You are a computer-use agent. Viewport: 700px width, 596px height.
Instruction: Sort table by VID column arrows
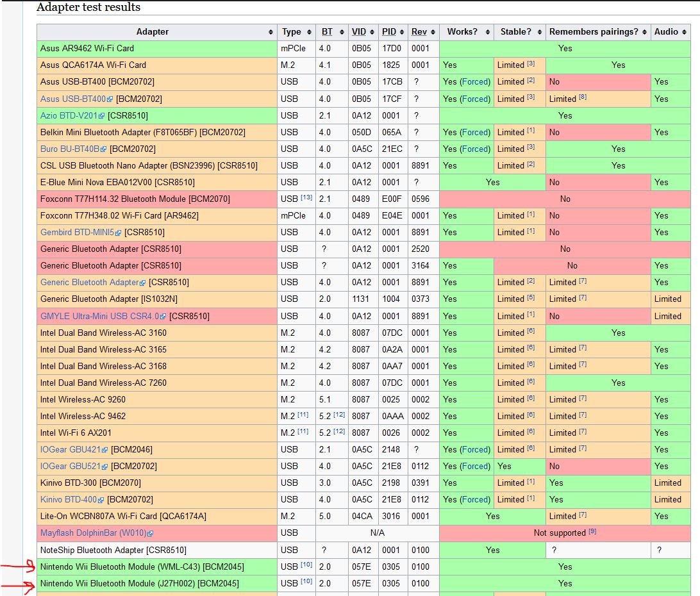[371, 32]
